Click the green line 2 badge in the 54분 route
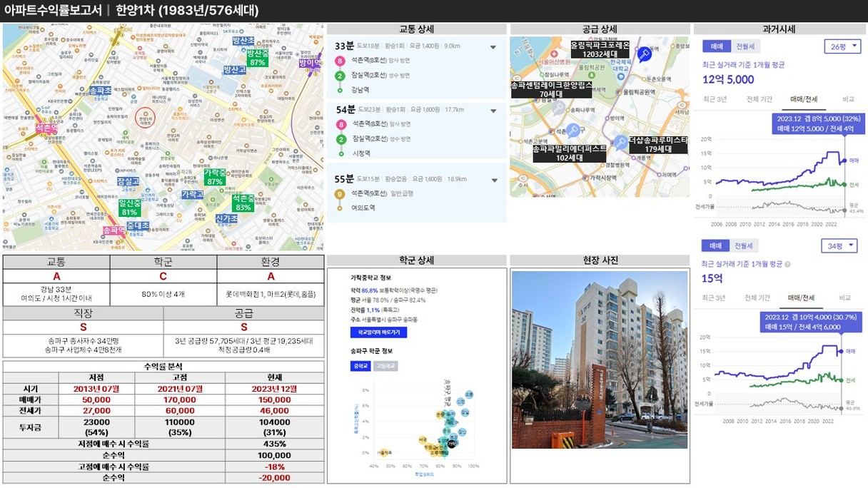Screen dimensions: 868x488 [x=340, y=138]
